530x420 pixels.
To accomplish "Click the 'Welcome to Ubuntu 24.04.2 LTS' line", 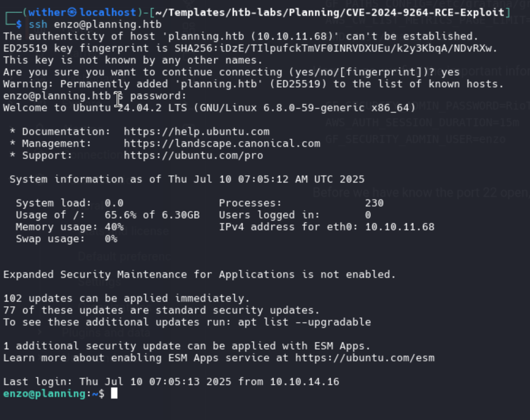I will point(209,108).
